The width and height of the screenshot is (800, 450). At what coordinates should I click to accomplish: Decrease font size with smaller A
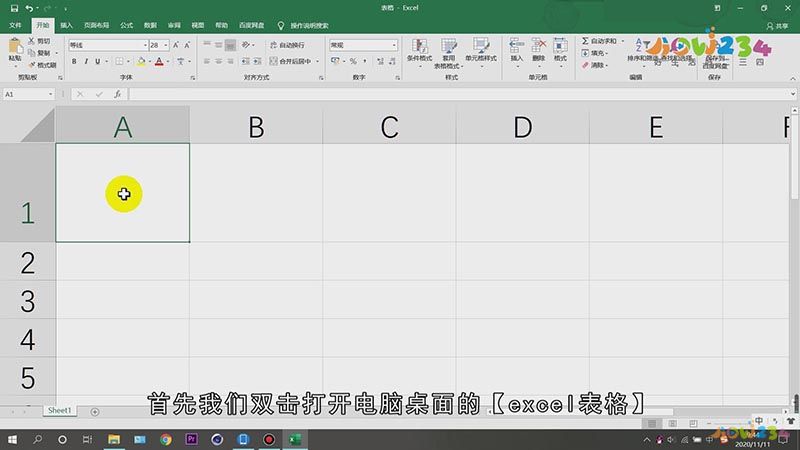coord(187,45)
